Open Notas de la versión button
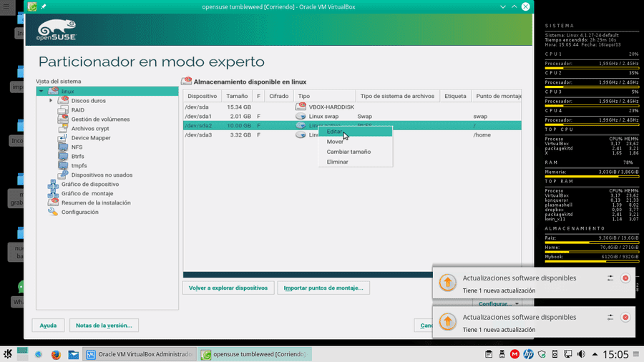 point(104,325)
